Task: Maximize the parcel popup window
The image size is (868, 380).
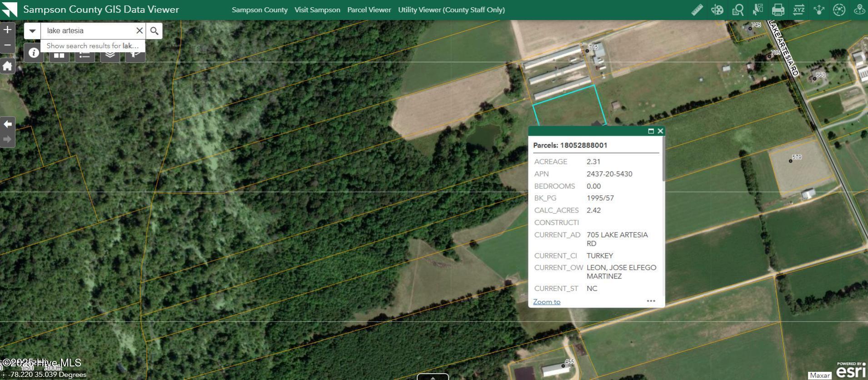Action: click(x=651, y=131)
